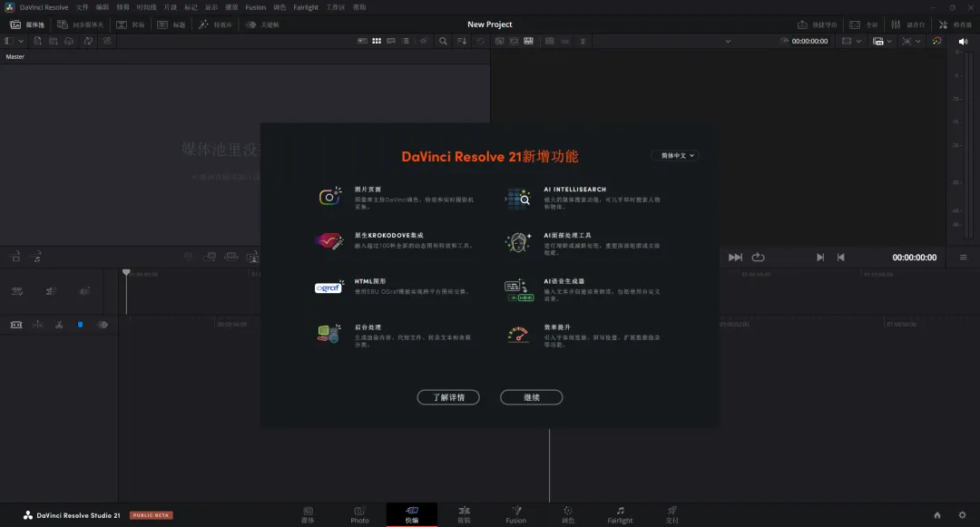Screen dimensions: 980x527
Task: Click the cloud download icon
Action: tap(69, 41)
